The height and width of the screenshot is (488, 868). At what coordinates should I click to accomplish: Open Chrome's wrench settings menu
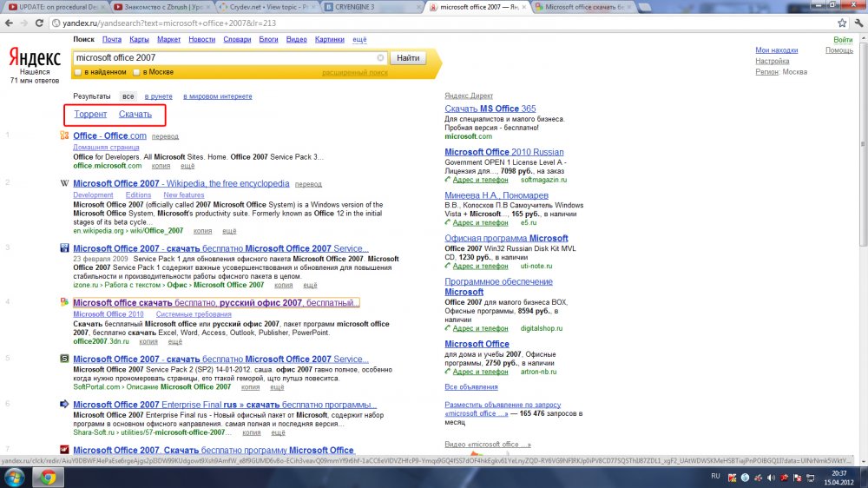tap(857, 21)
